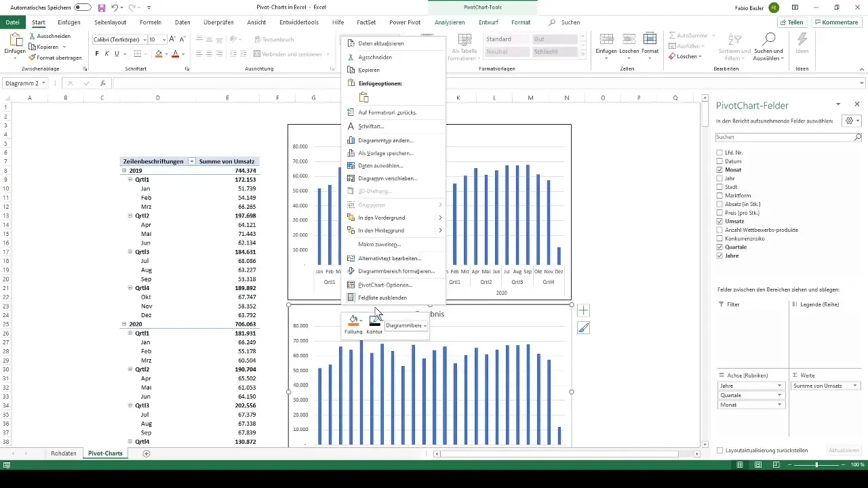868x488 pixels.
Task: Uncheck the Umsatz field checkbox
Action: (719, 222)
